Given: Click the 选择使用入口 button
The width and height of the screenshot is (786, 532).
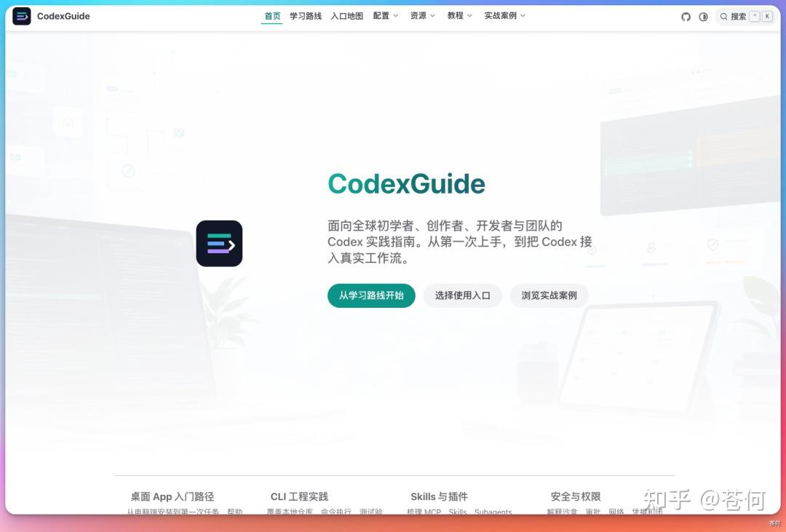Looking at the screenshot, I should tap(462, 295).
